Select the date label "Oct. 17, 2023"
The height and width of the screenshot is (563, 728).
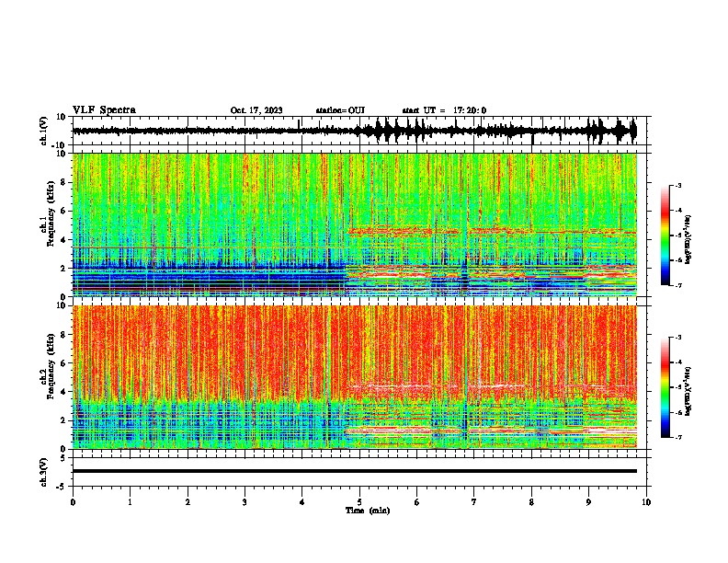(256, 110)
